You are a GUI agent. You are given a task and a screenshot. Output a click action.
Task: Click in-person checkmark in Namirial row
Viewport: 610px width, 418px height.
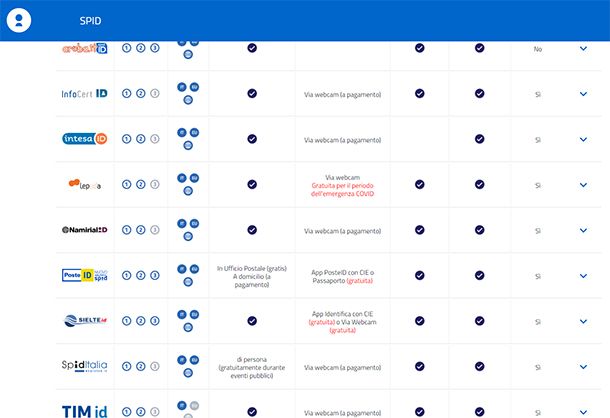[x=252, y=230]
